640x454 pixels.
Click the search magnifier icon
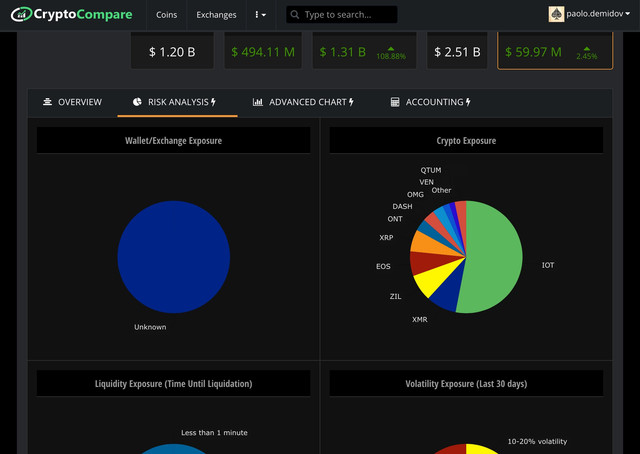[x=295, y=15]
